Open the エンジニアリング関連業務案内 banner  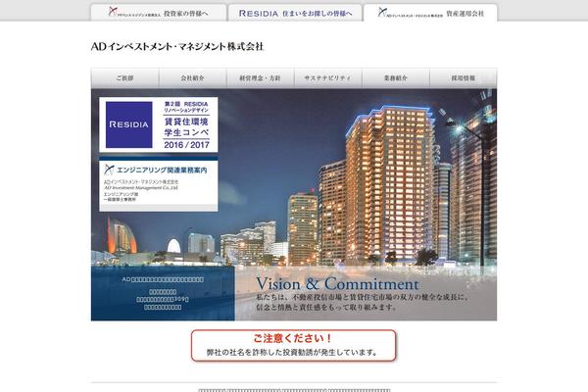158,184
